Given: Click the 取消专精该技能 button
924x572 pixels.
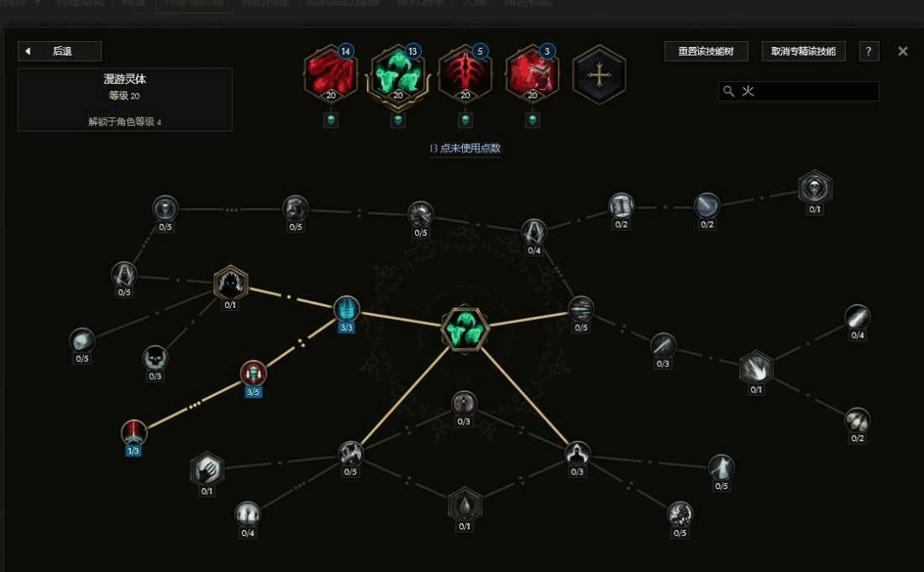Looking at the screenshot, I should [803, 51].
